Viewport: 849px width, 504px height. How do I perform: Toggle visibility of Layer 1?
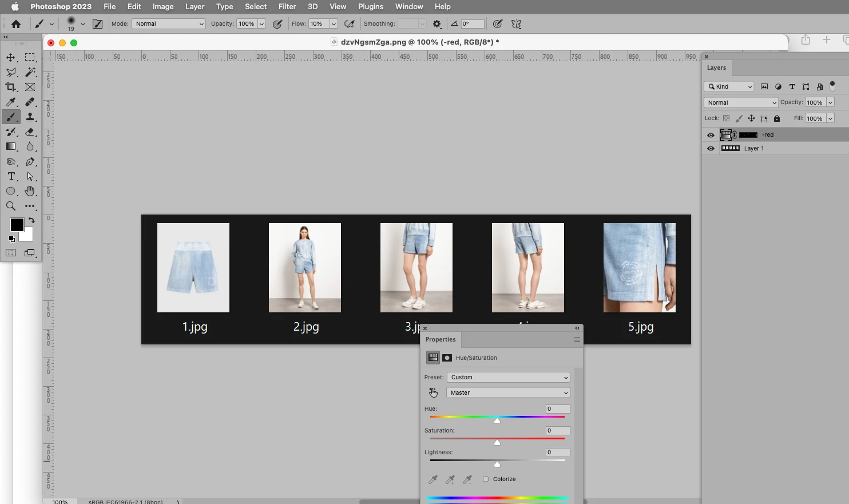711,148
